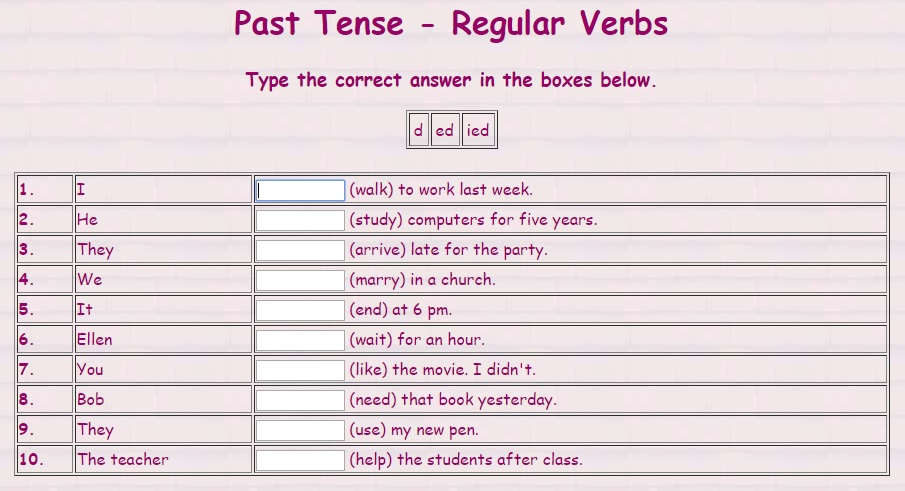Click the 'Type the correct answer' instruction text
This screenshot has height=491, width=905.
point(451,80)
